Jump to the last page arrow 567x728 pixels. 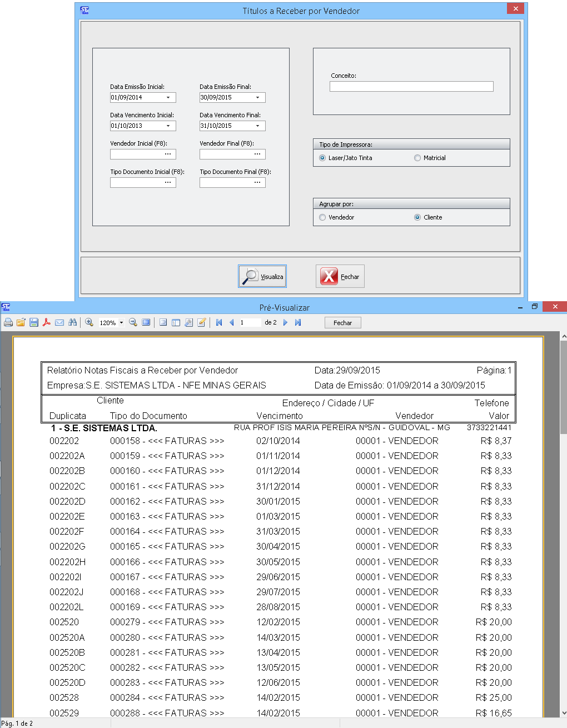pos(298,322)
